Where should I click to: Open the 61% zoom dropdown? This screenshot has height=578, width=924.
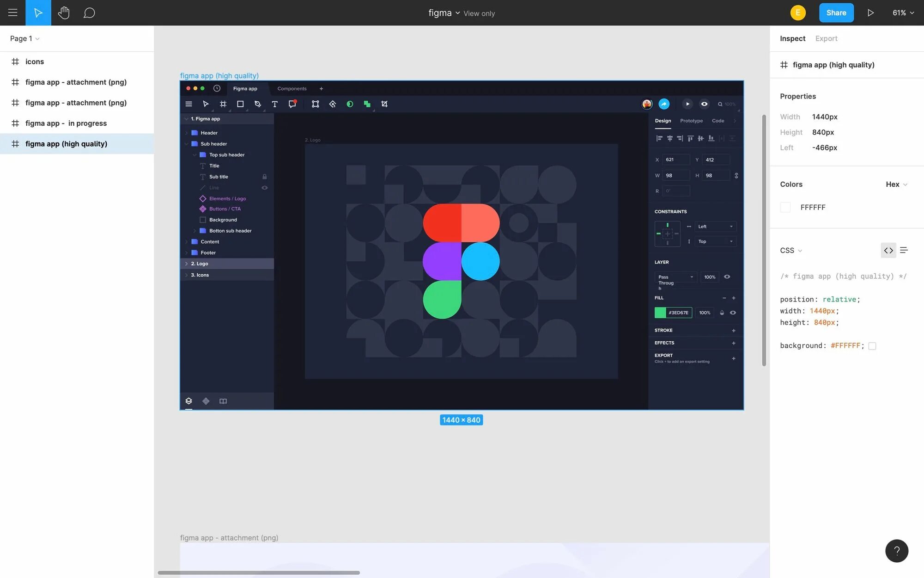pyautogui.click(x=903, y=12)
